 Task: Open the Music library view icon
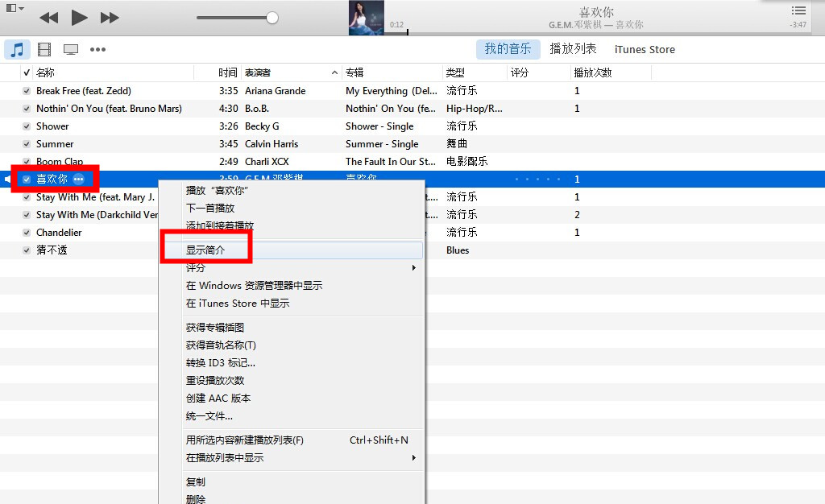pyautogui.click(x=18, y=49)
